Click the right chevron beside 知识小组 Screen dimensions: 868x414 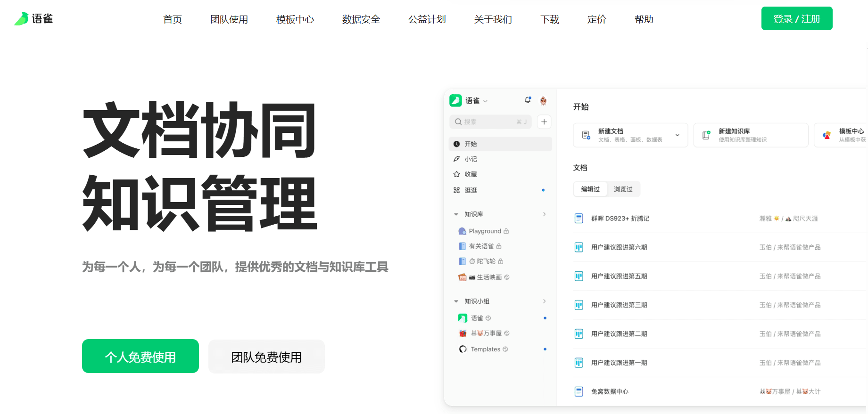click(545, 301)
